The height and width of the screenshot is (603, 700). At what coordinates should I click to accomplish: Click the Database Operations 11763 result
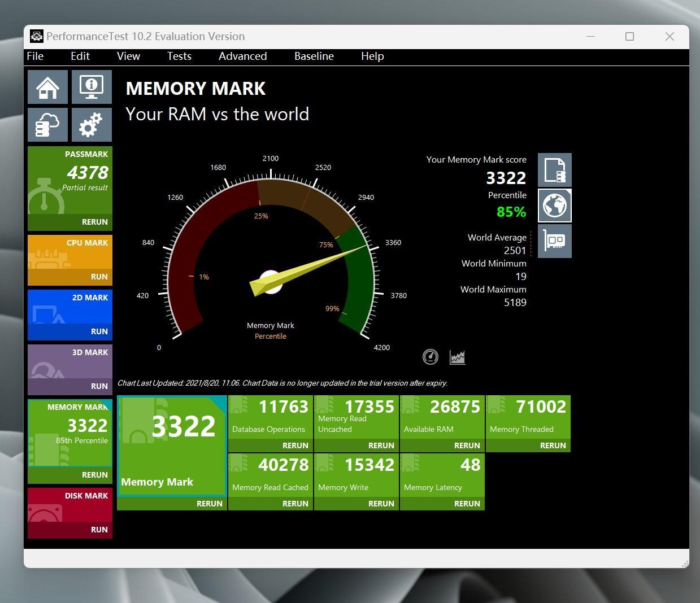271,417
